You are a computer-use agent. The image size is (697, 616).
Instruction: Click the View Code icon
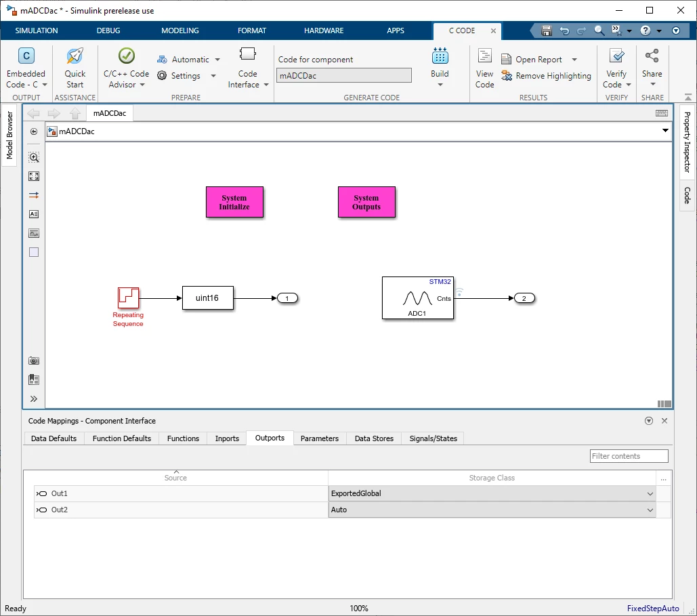(484, 56)
